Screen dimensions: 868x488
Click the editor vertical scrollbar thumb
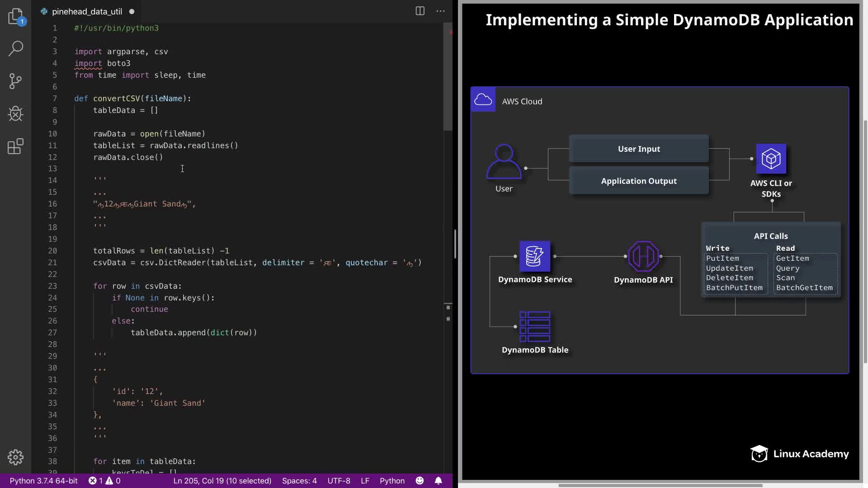pyautogui.click(x=448, y=77)
